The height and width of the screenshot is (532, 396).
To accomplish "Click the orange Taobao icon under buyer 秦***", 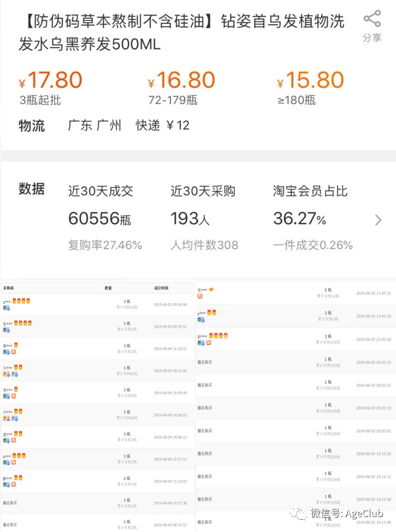I will click(x=13, y=352).
